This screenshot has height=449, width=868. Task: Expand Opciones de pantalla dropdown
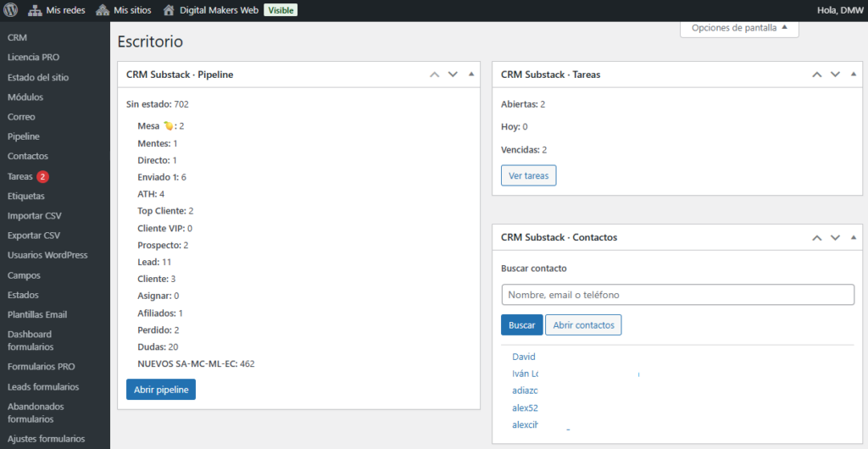coord(739,28)
